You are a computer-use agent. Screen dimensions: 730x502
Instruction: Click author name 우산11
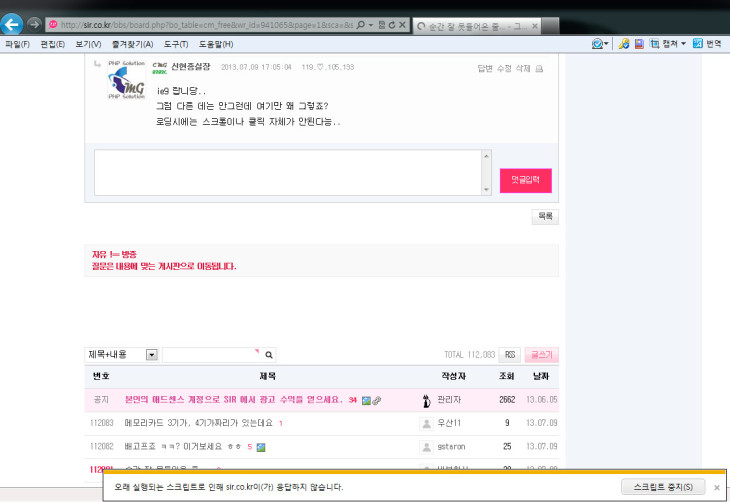pos(449,423)
